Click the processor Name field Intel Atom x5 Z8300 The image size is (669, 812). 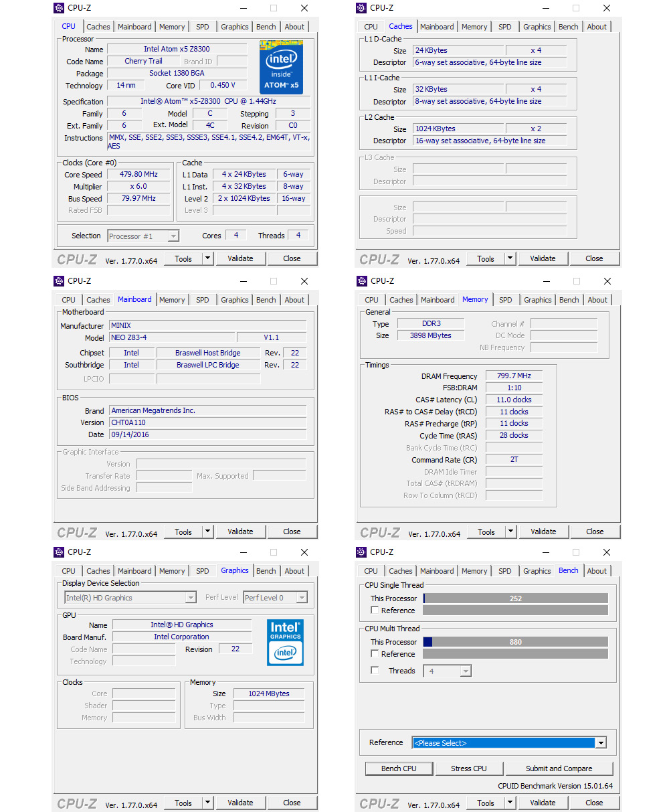[177, 50]
